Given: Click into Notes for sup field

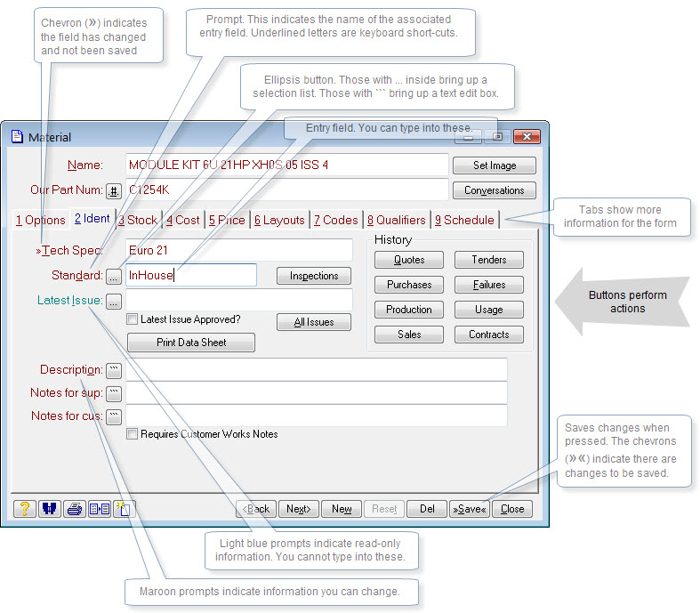Looking at the screenshot, I should click(x=317, y=393).
